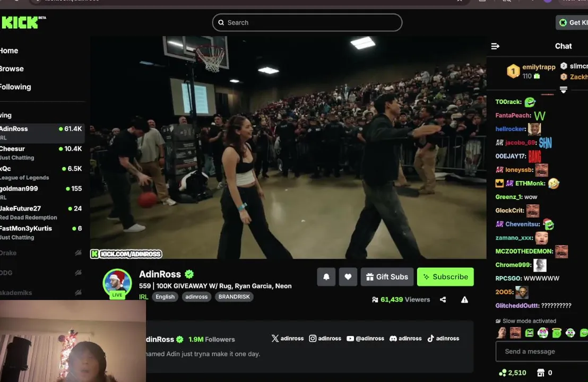
Task: Click the AdinRoss profile avatar with LIVE badge
Action: [x=117, y=284]
